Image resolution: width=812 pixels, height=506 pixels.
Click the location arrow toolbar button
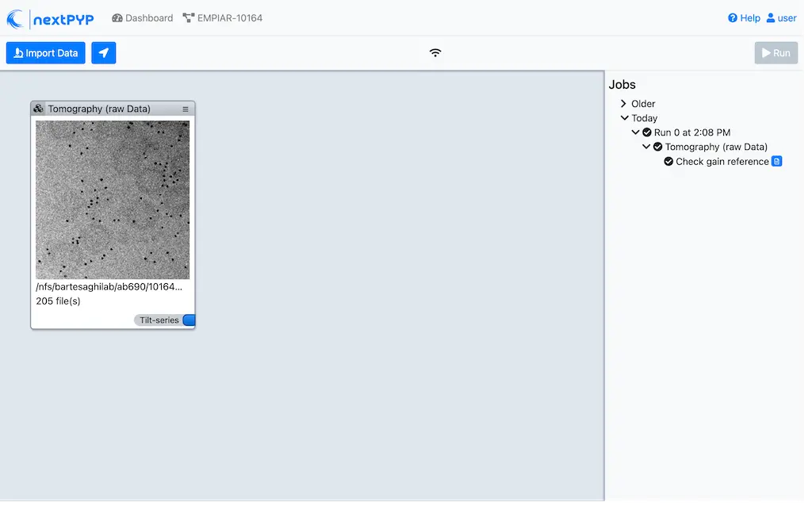click(104, 53)
